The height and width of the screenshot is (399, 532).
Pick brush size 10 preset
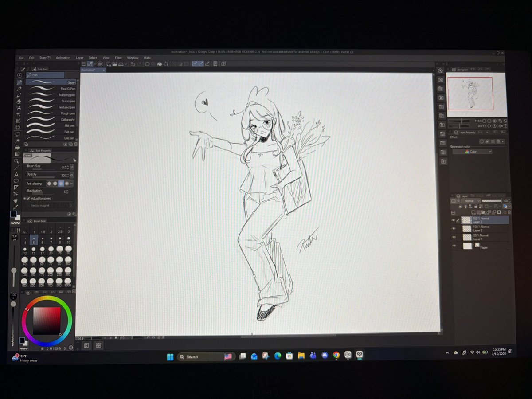point(68,240)
